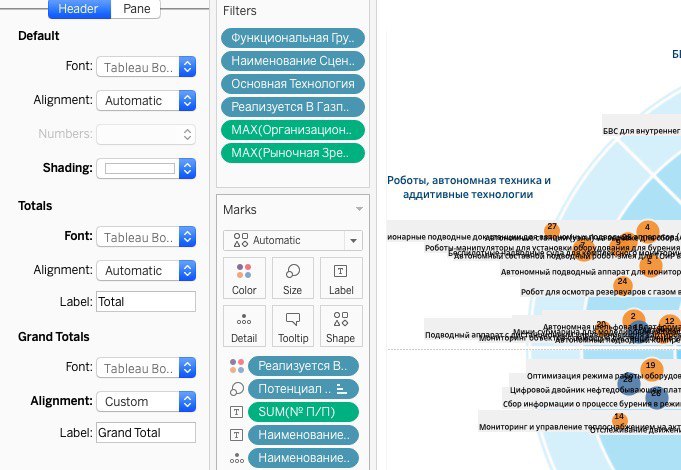Click label Робот для осмотра резервуаров
The image size is (681, 470).
point(601,292)
